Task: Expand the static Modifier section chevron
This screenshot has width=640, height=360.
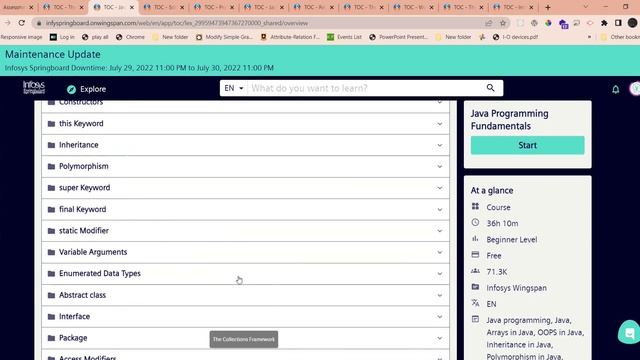Action: 440,231
